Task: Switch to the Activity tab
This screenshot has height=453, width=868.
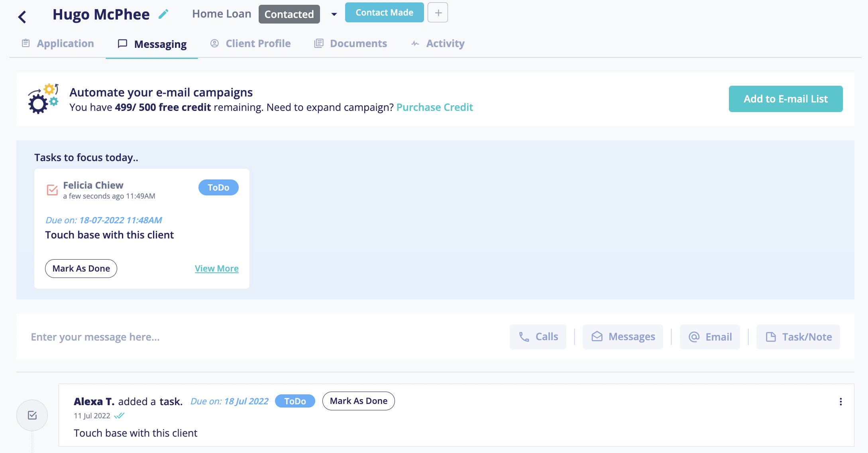Action: 445,43
